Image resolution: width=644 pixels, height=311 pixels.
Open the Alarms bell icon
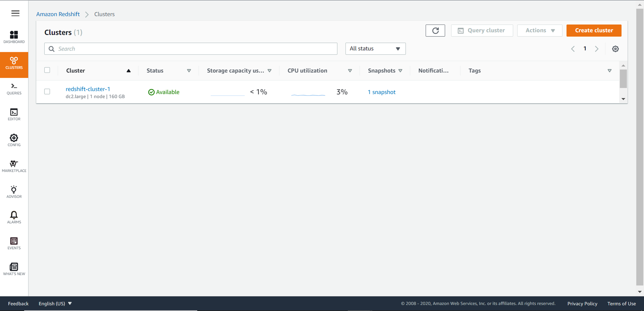point(14,218)
